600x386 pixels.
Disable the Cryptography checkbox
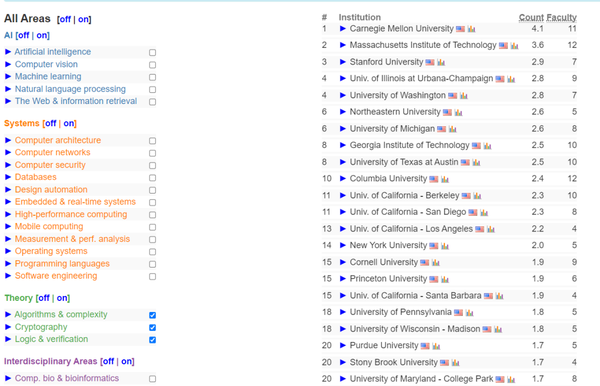[x=152, y=327]
